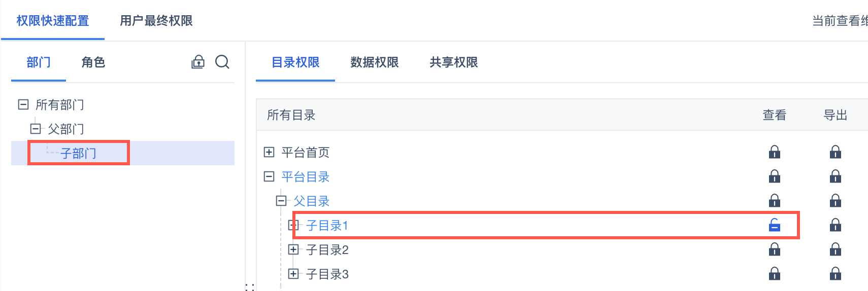Expand the 子目录2 node
The image size is (868, 291).
[293, 249]
